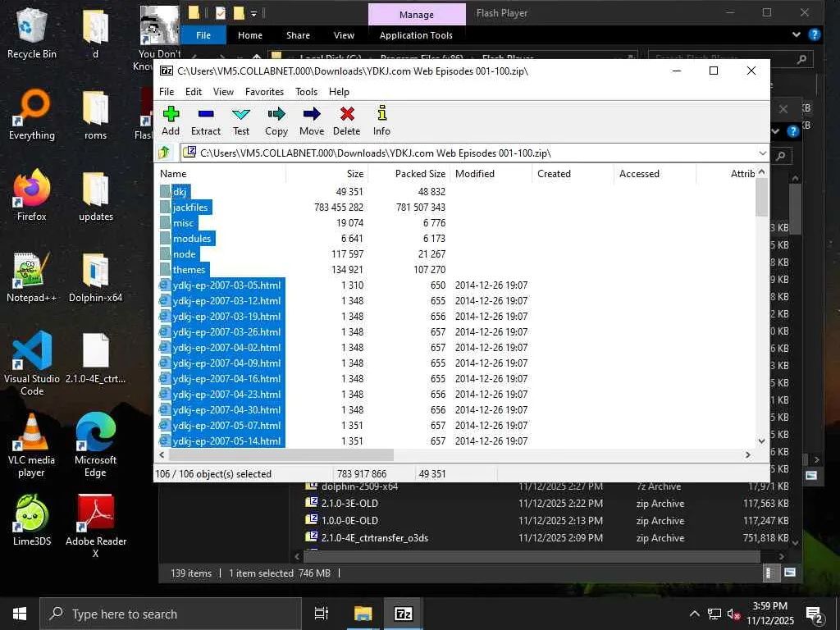
Task: Sort by the Name column header
Action: click(x=221, y=174)
